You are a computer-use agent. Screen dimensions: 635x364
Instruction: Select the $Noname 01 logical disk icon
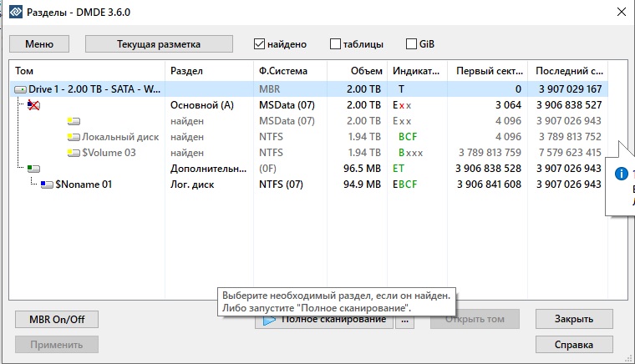pyautogui.click(x=47, y=185)
